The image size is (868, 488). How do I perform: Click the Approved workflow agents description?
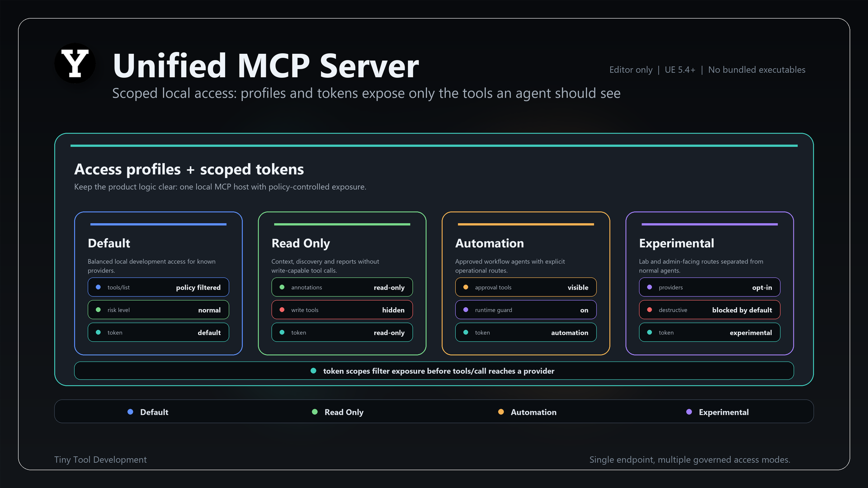(x=510, y=266)
